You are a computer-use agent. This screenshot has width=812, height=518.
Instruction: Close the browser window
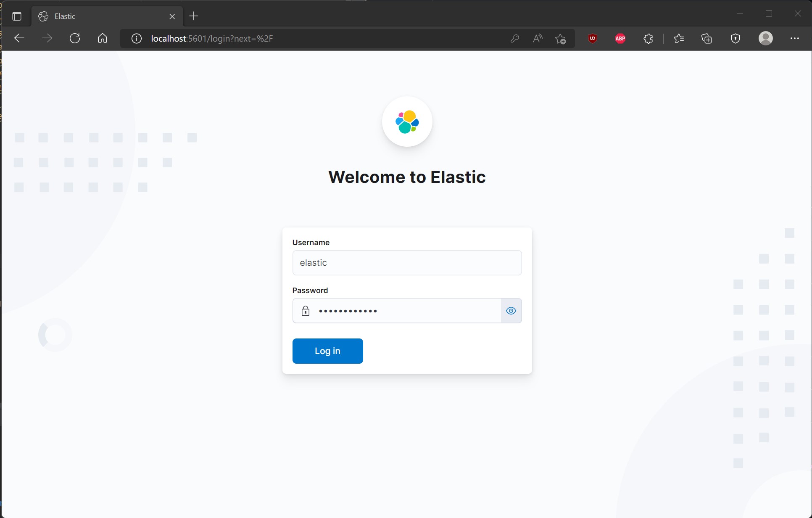click(x=798, y=14)
